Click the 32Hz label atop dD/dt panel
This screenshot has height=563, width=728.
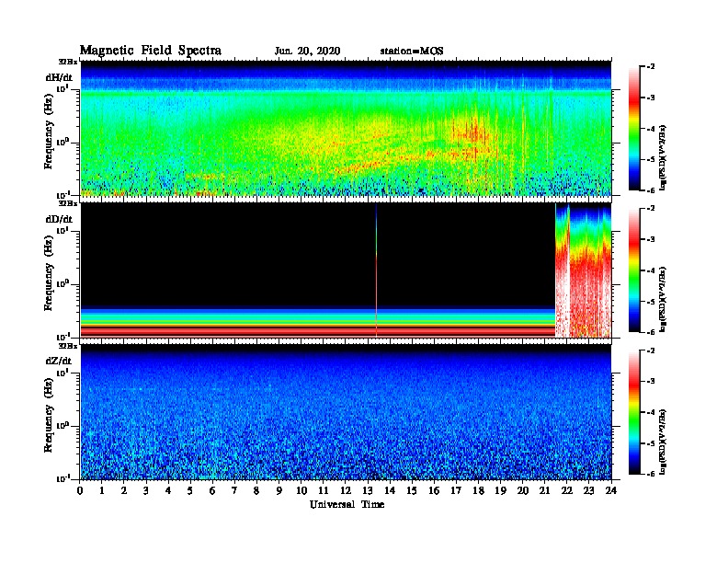click(x=67, y=203)
